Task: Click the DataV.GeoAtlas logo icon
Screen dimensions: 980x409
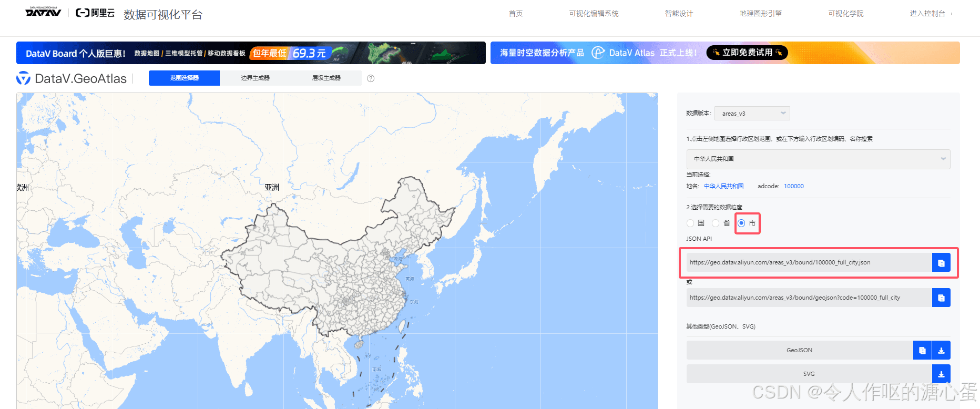Action: point(23,78)
